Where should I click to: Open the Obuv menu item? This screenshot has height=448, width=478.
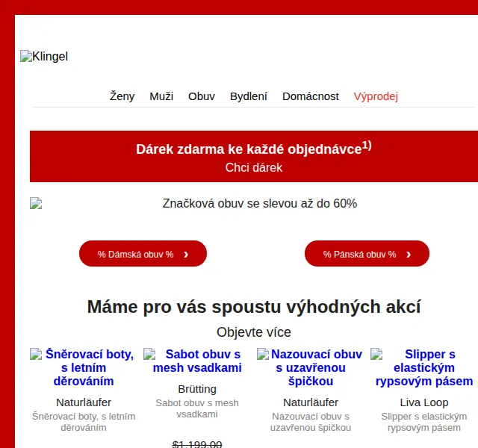(x=202, y=96)
